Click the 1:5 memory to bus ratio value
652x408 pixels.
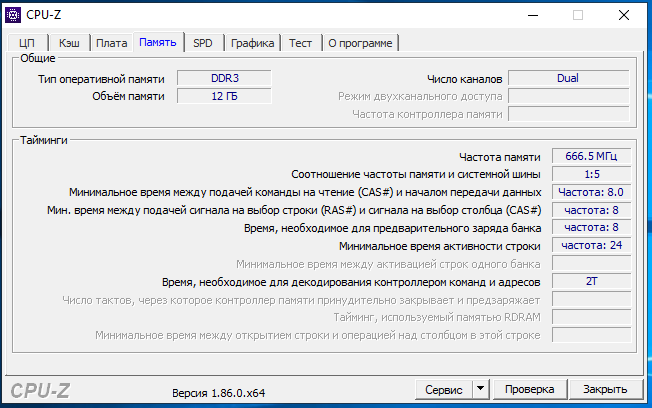pos(591,174)
